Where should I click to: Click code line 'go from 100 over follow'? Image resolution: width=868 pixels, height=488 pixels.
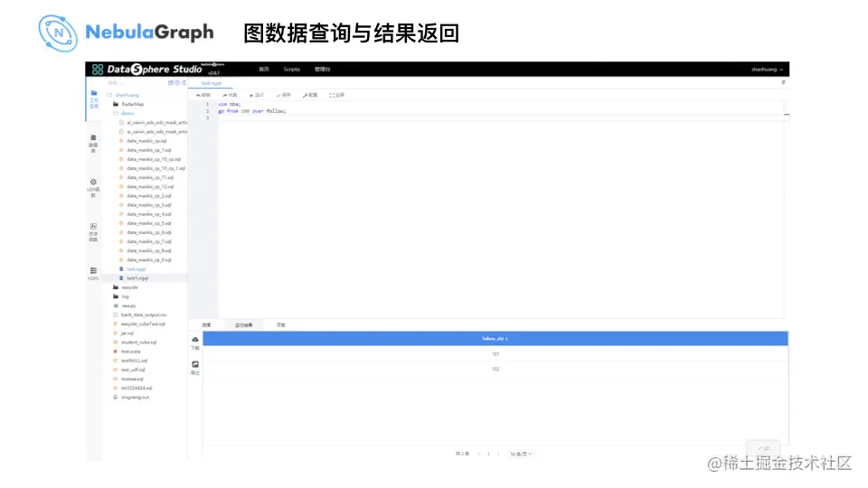[252, 111]
